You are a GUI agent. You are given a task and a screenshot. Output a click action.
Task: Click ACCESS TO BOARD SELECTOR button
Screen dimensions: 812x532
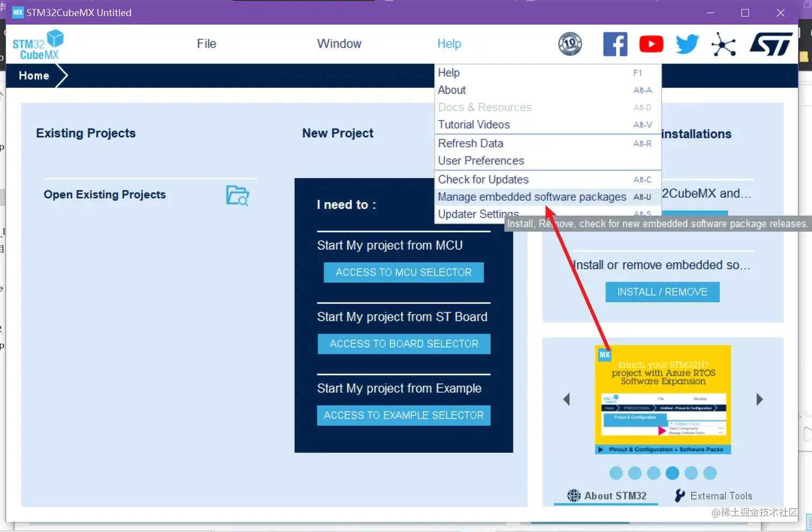[x=404, y=344]
